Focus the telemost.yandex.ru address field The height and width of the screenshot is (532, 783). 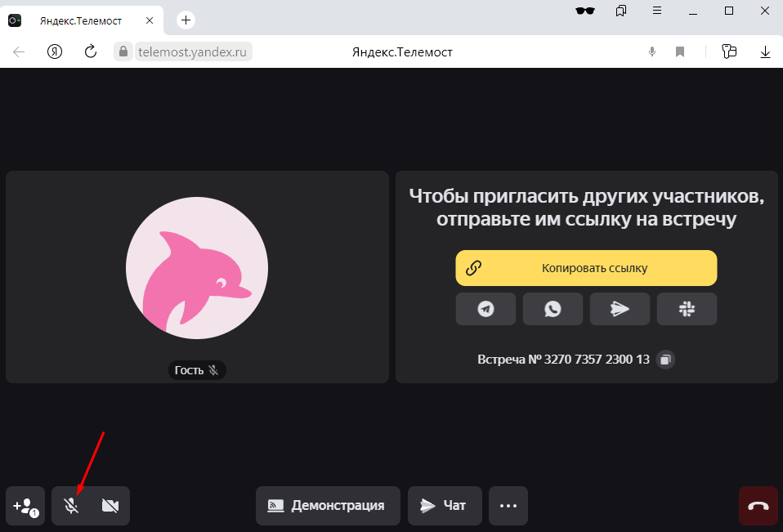(x=193, y=52)
